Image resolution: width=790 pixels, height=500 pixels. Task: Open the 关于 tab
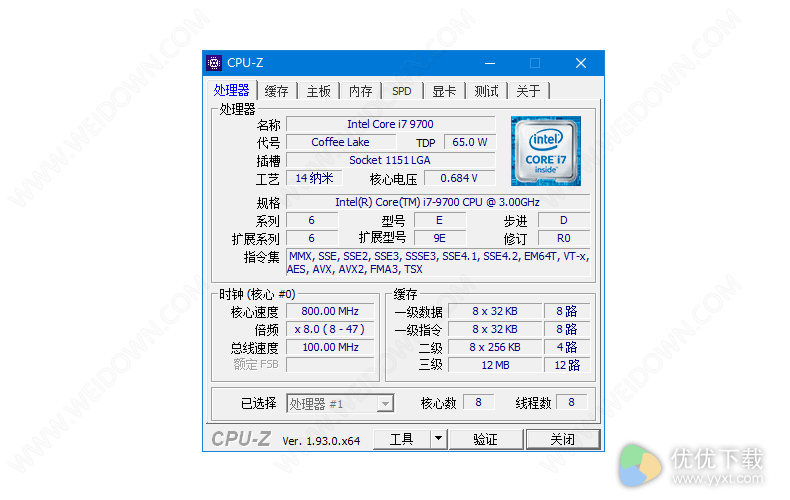(529, 91)
